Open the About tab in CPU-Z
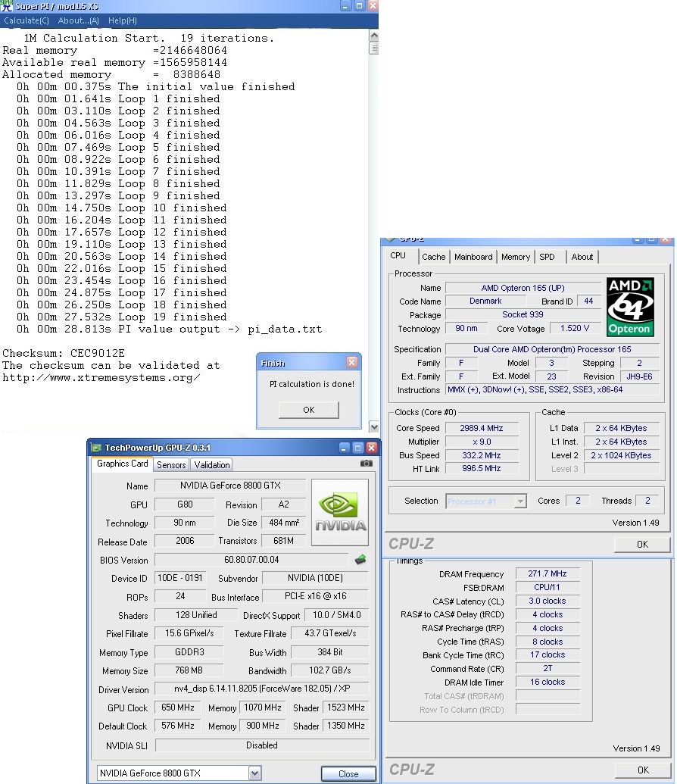 click(x=582, y=257)
